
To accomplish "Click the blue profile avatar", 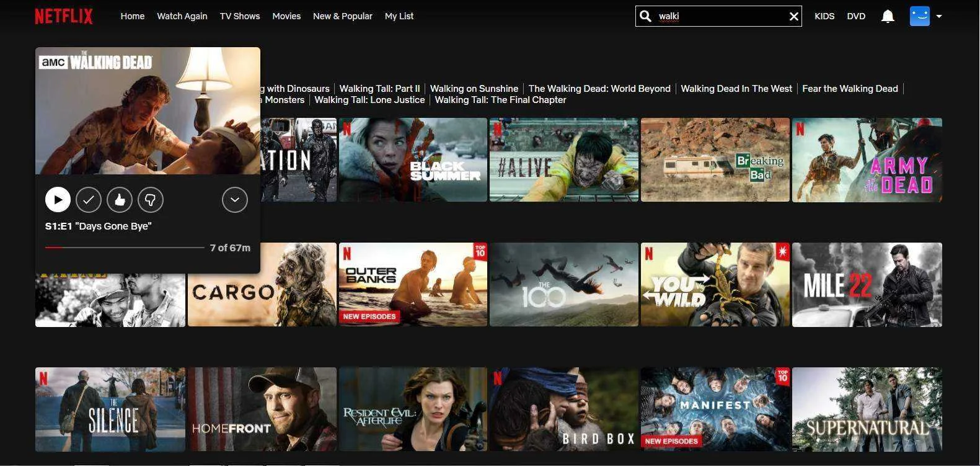I will (x=920, y=16).
